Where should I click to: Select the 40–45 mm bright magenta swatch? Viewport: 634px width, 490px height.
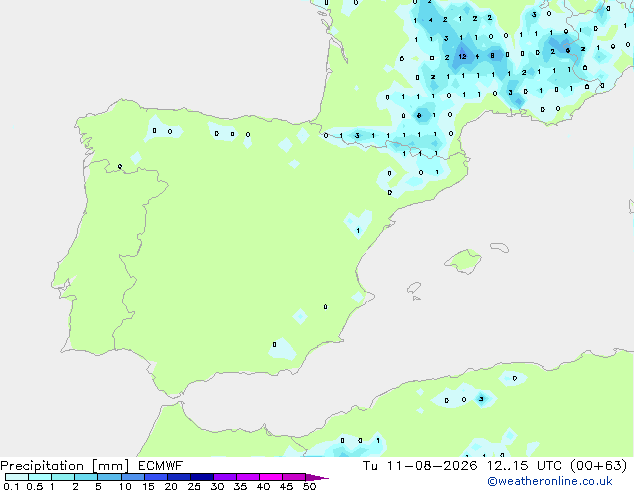click(x=271, y=477)
